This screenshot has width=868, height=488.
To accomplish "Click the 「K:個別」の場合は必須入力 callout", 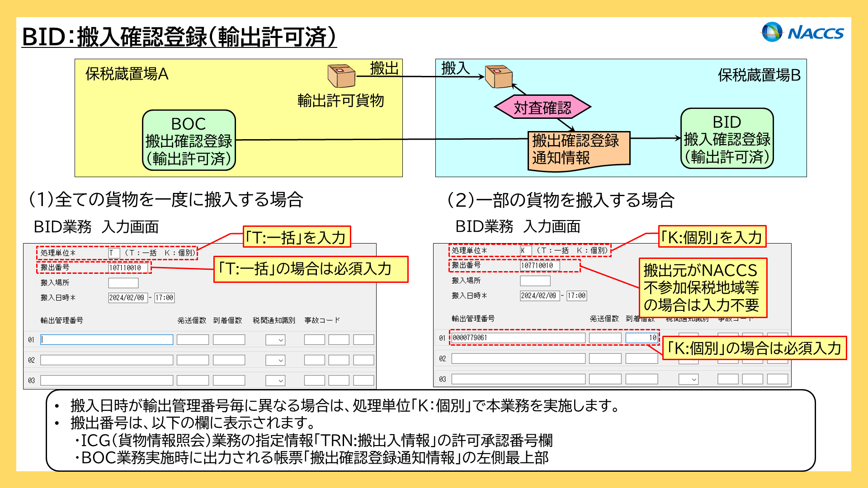I will click(x=754, y=348).
